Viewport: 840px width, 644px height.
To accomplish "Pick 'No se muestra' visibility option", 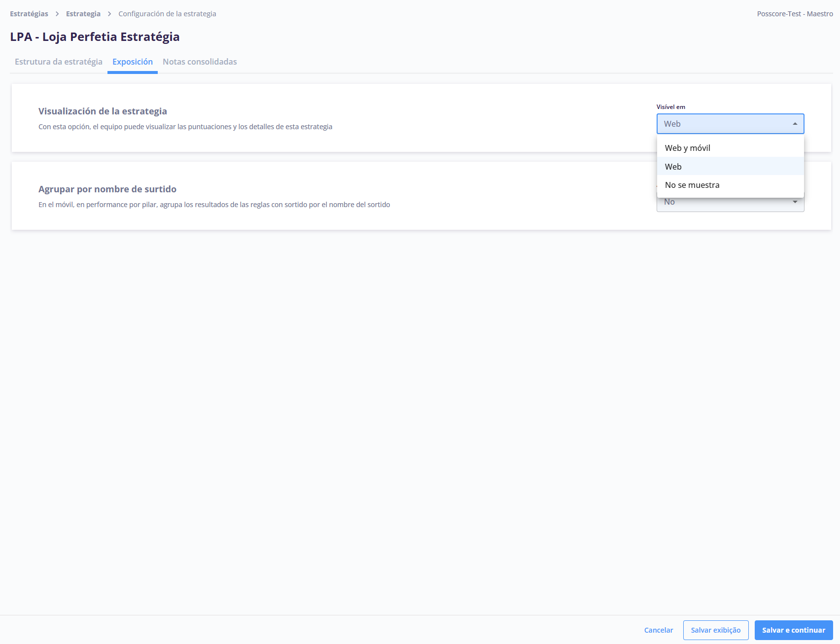I will pos(692,185).
